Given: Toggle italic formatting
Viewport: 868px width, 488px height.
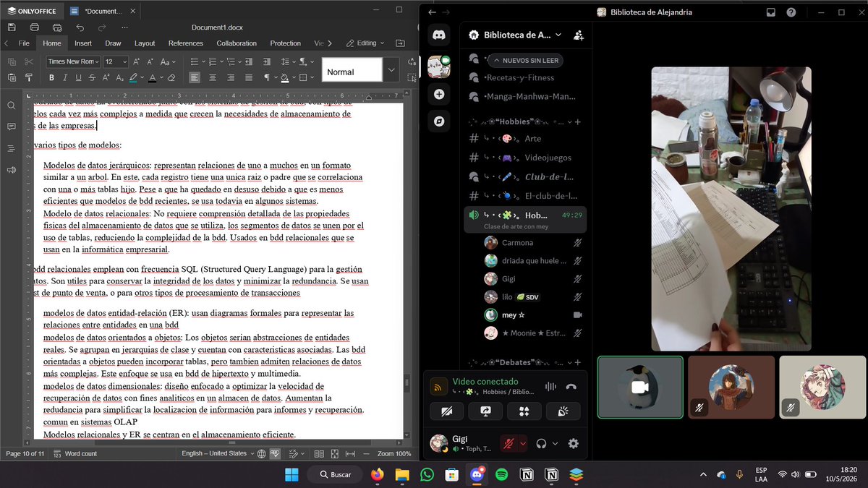Looking at the screenshot, I should 65,77.
